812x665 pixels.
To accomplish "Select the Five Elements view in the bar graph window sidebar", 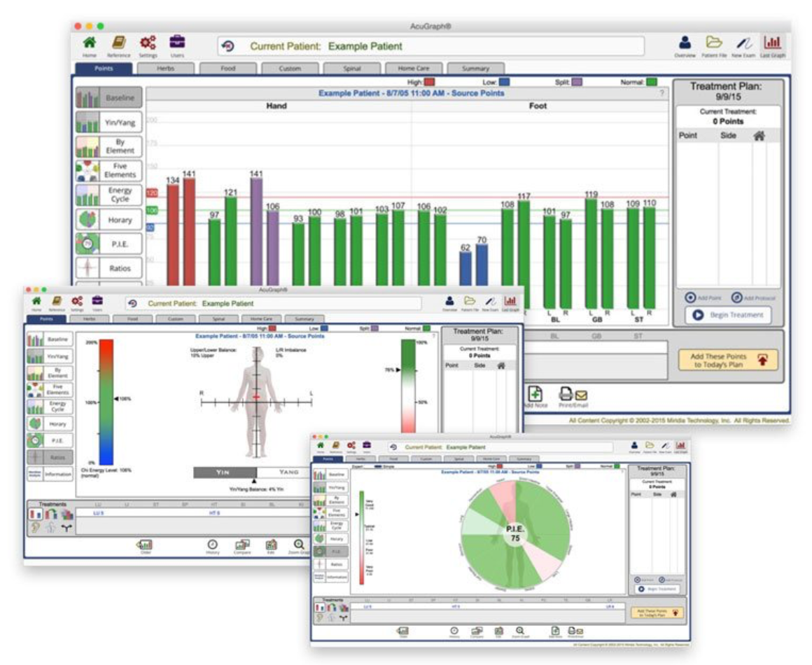I will 108,171.
